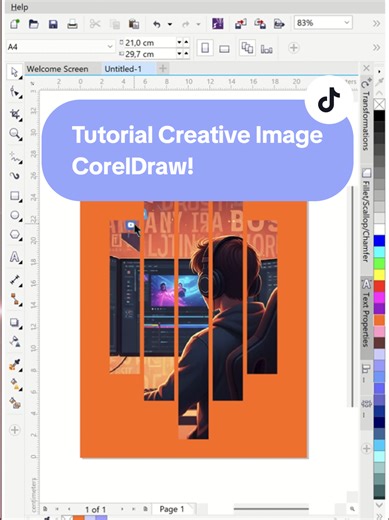
Task: Expand the redo history dropdown arrow
Action: point(198,24)
